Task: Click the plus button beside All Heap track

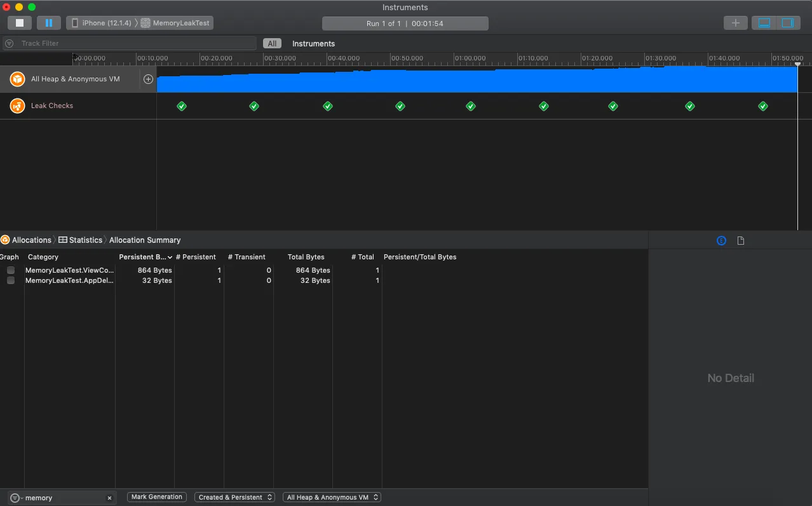Action: pyautogui.click(x=148, y=79)
